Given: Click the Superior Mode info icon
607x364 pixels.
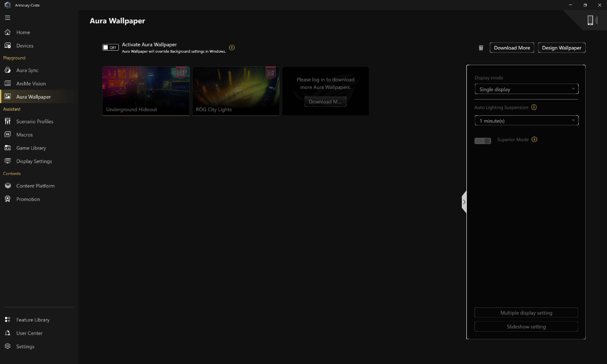Looking at the screenshot, I should (534, 140).
